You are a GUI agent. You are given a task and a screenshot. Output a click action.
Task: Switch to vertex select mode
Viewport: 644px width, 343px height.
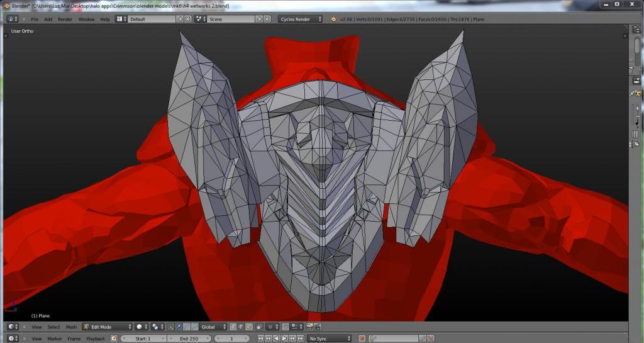[233, 327]
